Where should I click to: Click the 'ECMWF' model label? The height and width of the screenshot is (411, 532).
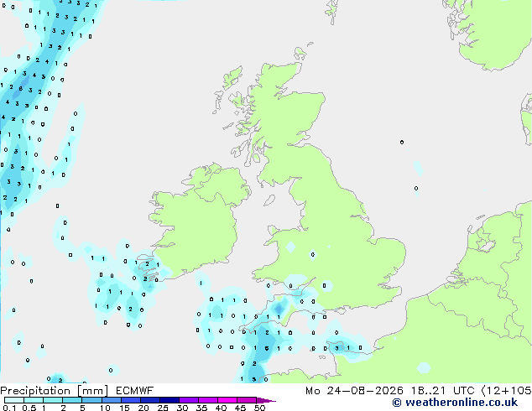click(x=135, y=391)
